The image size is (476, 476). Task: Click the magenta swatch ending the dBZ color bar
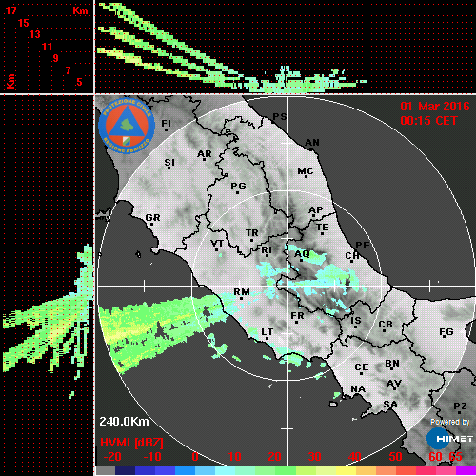point(466,470)
